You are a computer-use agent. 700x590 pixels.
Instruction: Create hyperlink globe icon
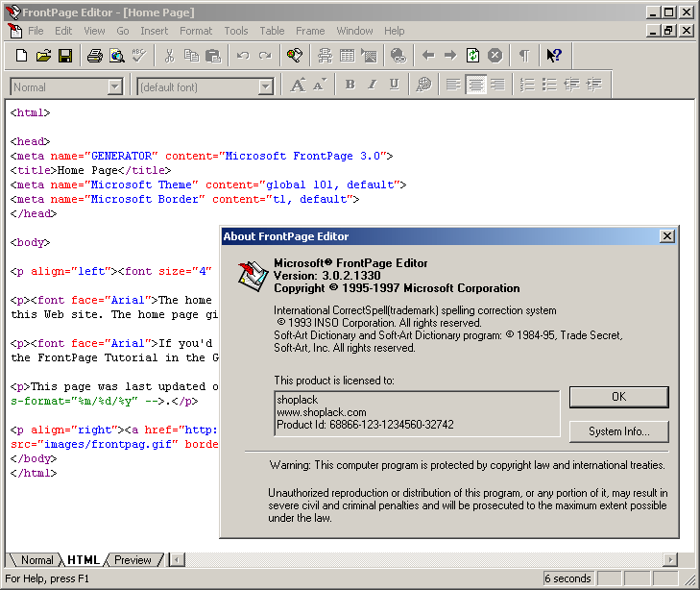coord(398,56)
